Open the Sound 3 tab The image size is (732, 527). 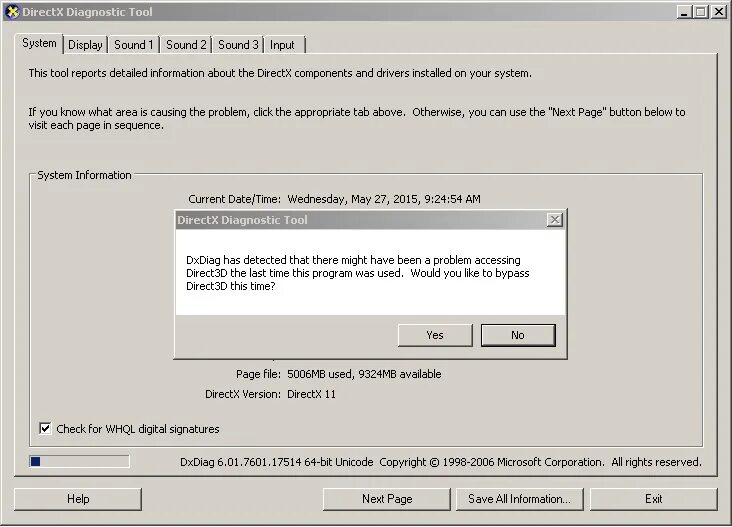[x=238, y=45]
